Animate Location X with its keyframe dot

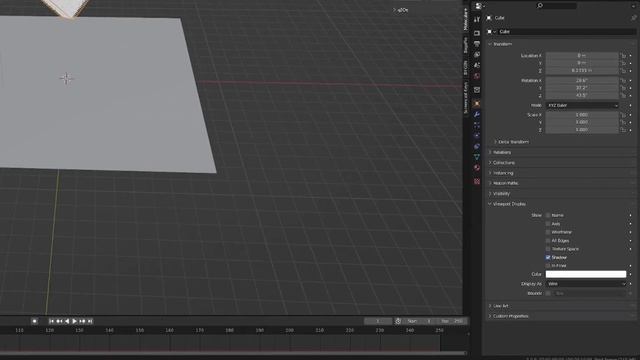(631, 56)
